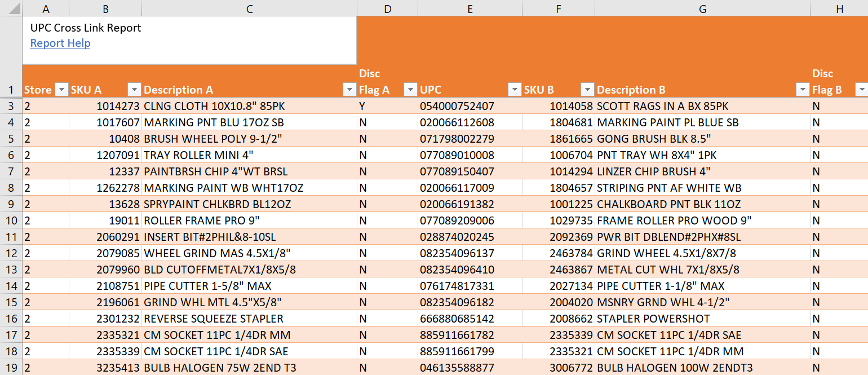Image resolution: width=868 pixels, height=375 pixels.
Task: Select UPC cell 666880685142
Action: tap(470, 319)
